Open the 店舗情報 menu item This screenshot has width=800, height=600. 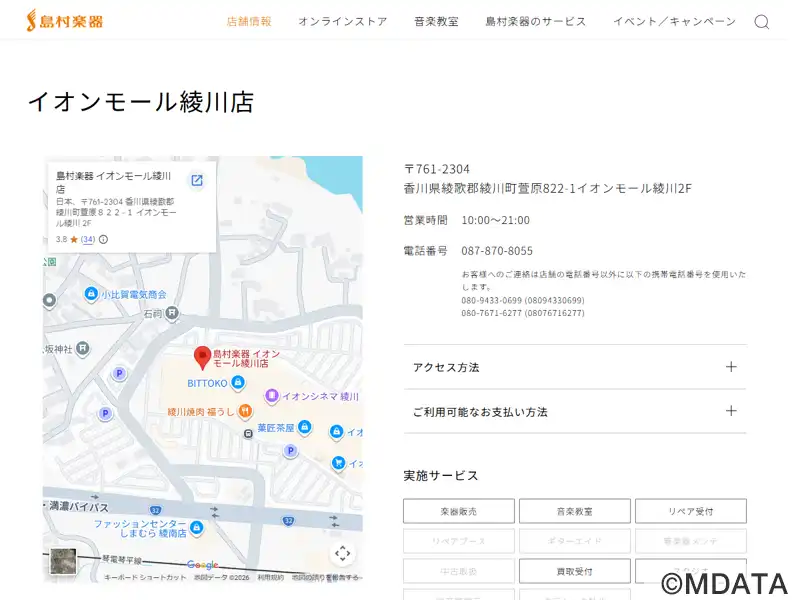coord(249,21)
